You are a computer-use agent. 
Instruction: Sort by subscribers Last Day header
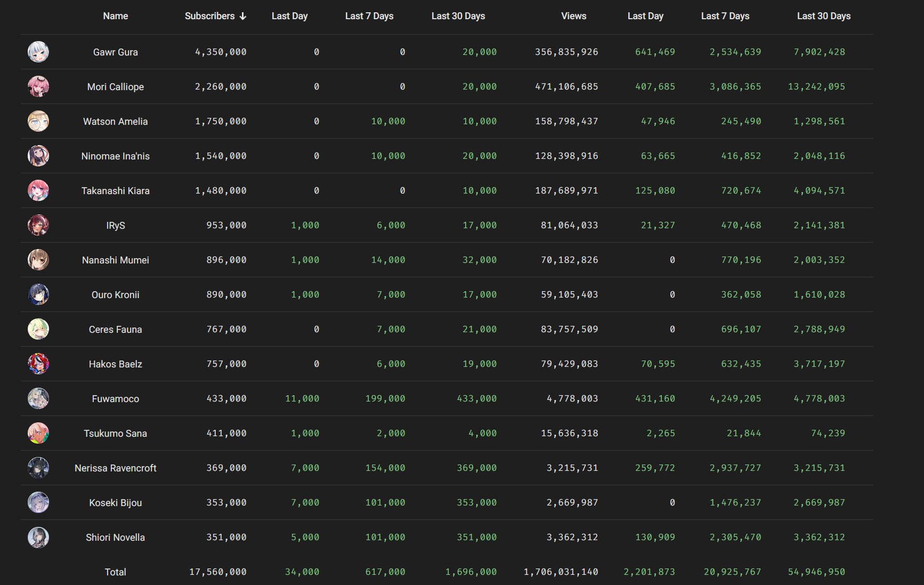[x=289, y=16]
